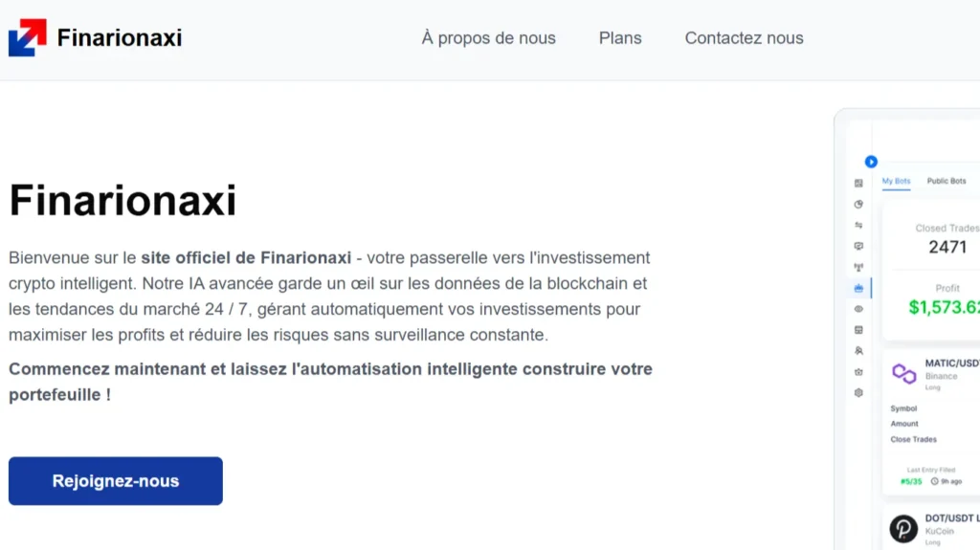Toggle the eye icon in sidebar
This screenshot has width=980, height=550.
click(x=858, y=309)
